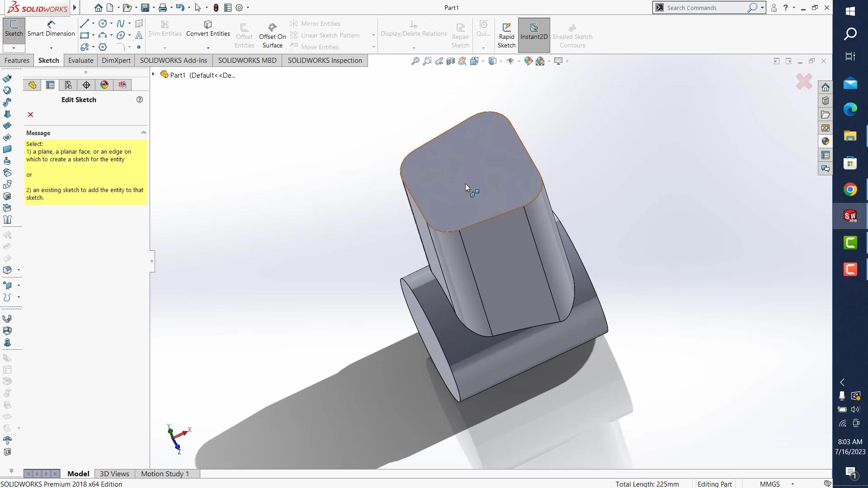Open the Section View tool
The width and height of the screenshot is (868, 488).
coord(451,61)
